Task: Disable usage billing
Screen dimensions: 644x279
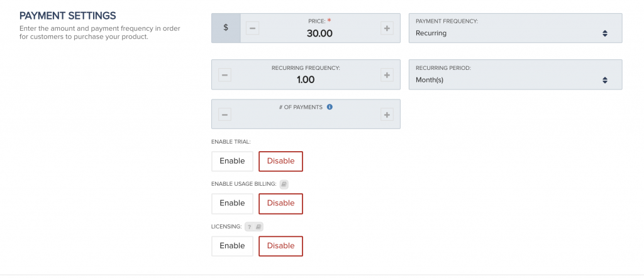Action: pyautogui.click(x=280, y=203)
